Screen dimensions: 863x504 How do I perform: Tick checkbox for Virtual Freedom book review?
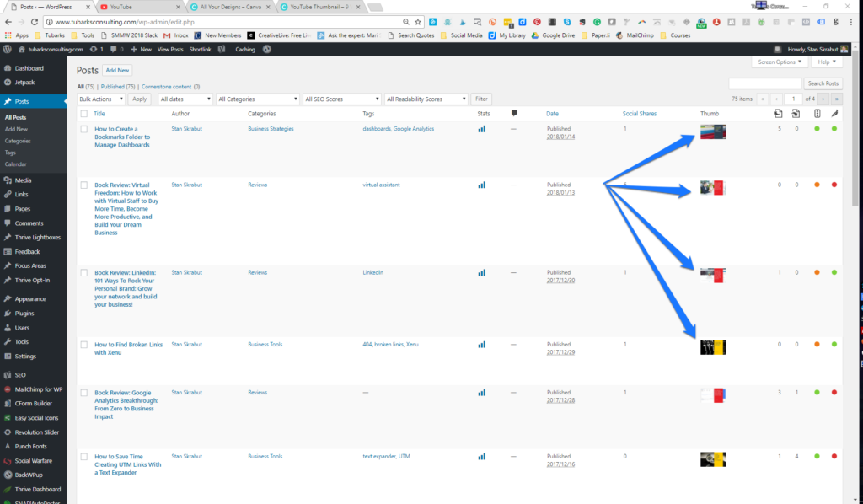83,185
